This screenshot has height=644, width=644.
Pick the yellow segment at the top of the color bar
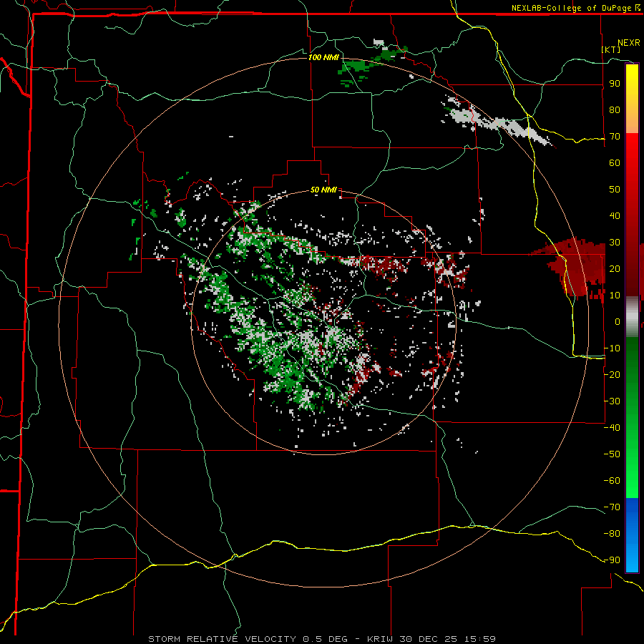click(632, 99)
